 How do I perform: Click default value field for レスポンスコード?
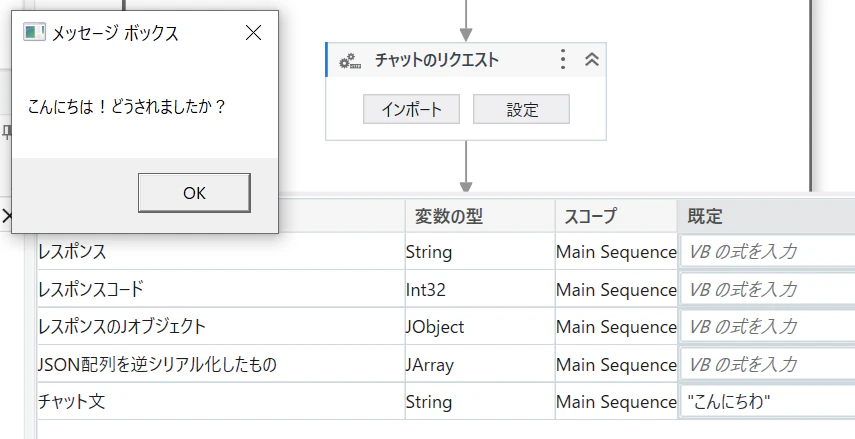click(x=767, y=289)
